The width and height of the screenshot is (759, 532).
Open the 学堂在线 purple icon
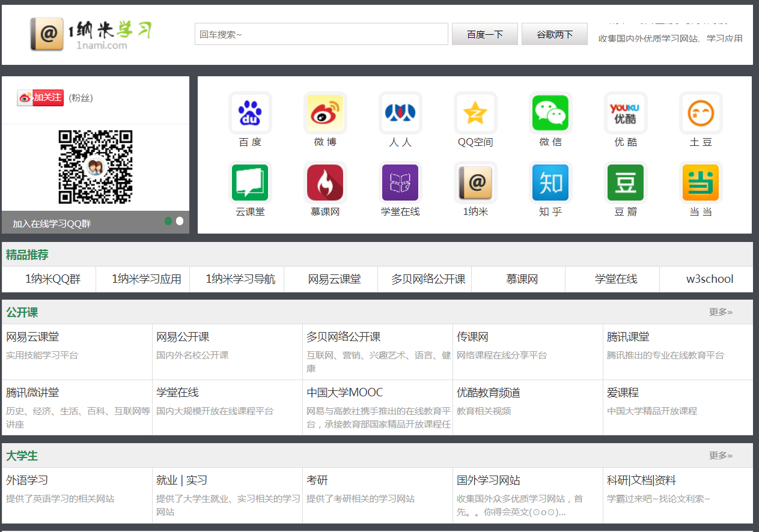400,183
